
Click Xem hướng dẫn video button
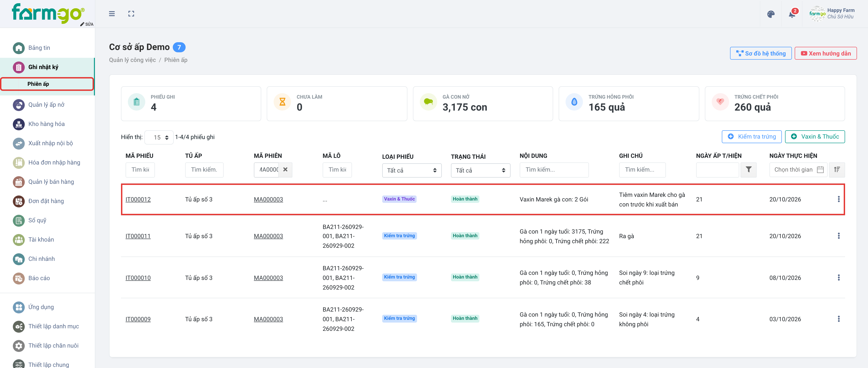coord(825,53)
